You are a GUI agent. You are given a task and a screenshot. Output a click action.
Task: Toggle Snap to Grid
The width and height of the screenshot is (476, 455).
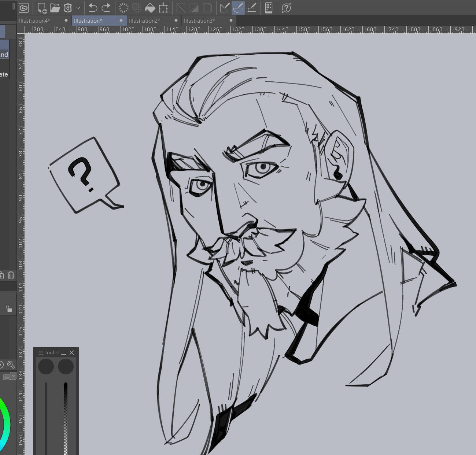pos(252,8)
